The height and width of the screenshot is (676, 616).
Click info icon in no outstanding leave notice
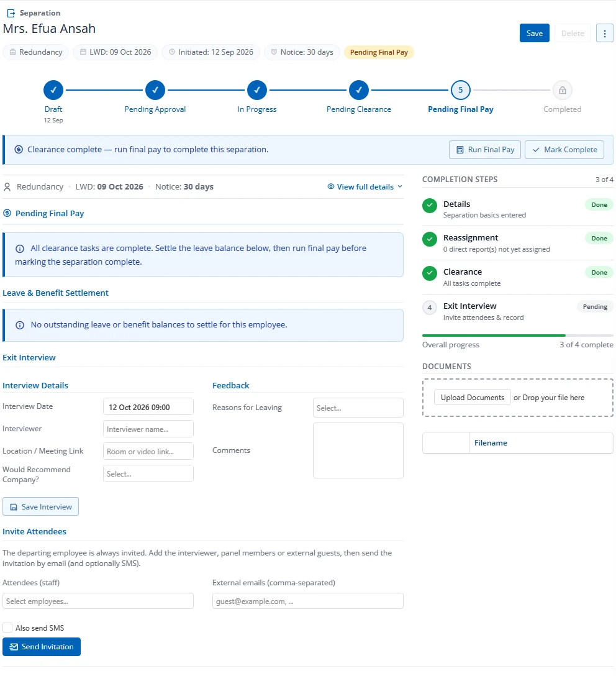point(20,325)
